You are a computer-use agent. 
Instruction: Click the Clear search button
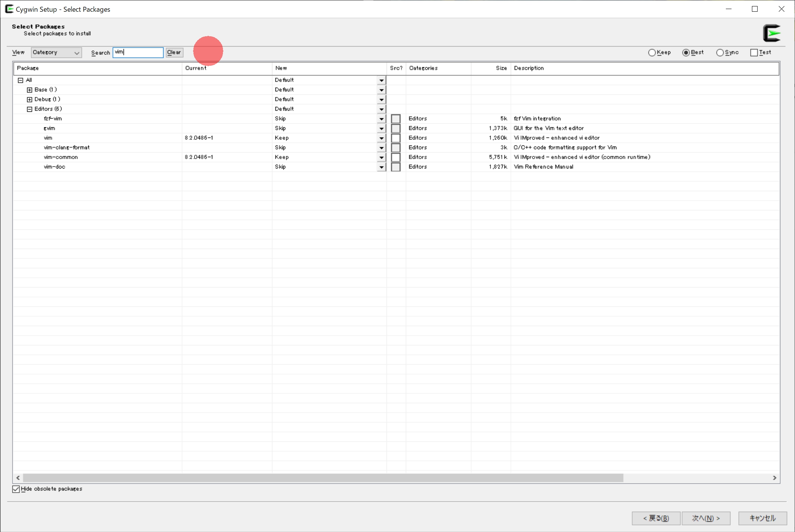pyautogui.click(x=175, y=53)
